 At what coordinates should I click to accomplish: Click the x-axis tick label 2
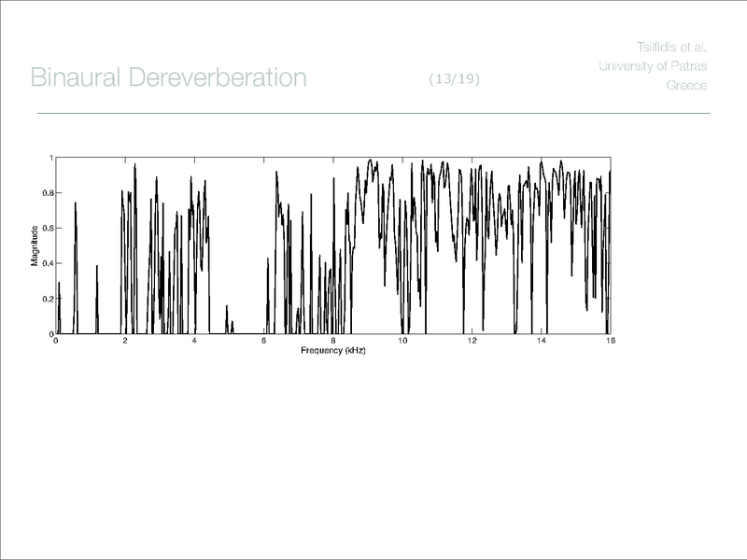pyautogui.click(x=125, y=341)
